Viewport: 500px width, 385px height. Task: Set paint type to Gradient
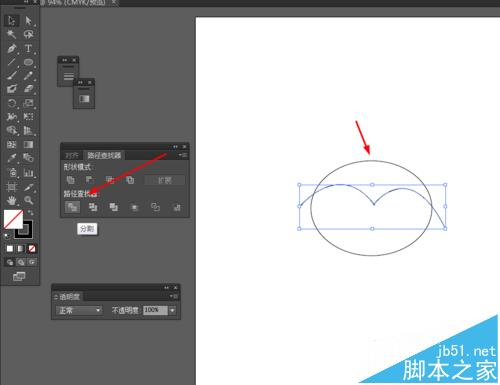point(21,249)
